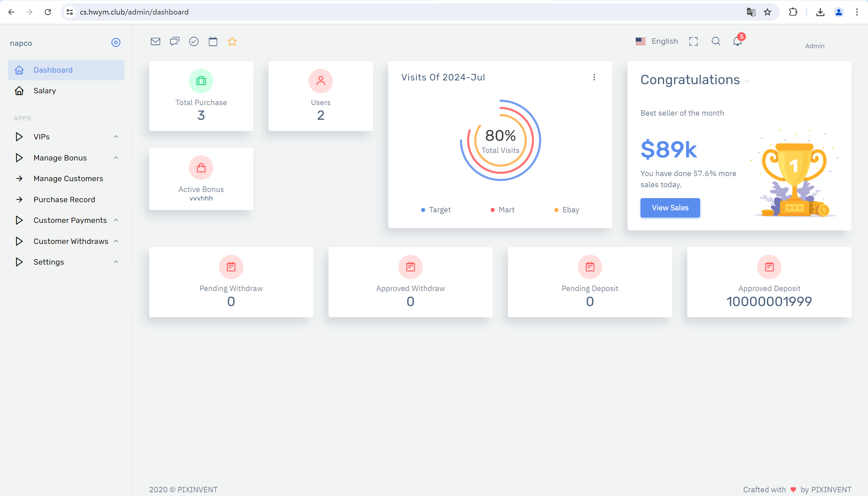
Task: Click the Manage Customers link in sidebar
Action: tap(68, 178)
